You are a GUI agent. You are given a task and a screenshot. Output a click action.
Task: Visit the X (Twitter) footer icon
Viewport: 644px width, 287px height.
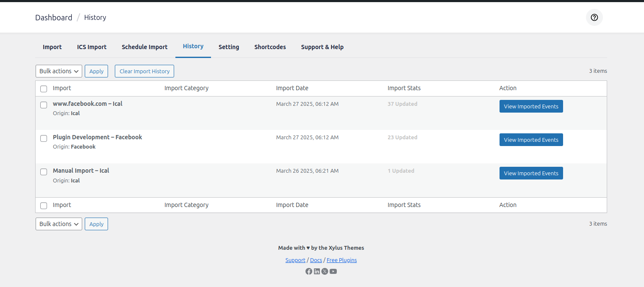pos(325,271)
